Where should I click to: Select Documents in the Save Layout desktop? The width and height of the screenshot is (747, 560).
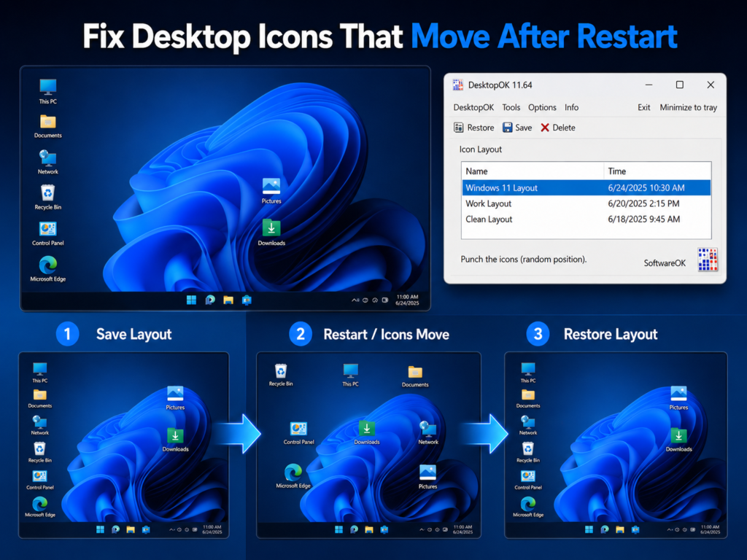tap(40, 399)
